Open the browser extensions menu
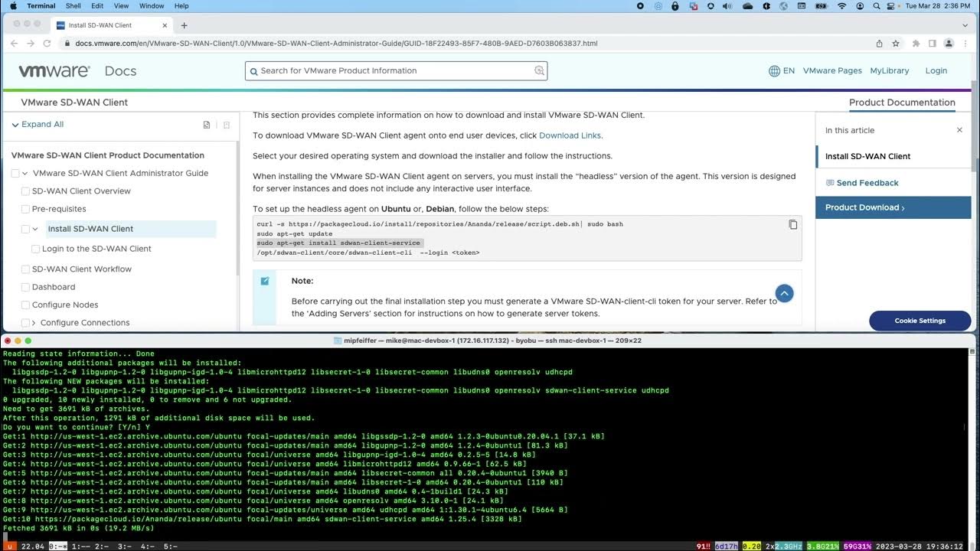Screen dimensions: 980x551 [916, 44]
